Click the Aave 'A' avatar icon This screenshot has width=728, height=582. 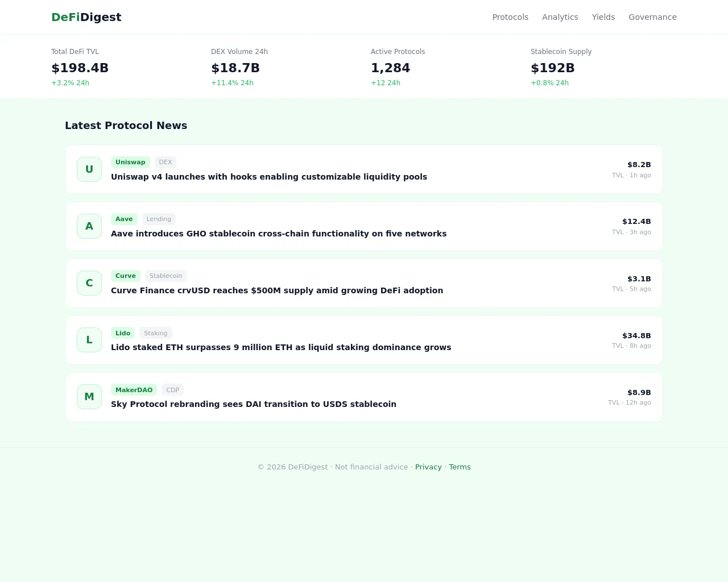click(x=89, y=226)
